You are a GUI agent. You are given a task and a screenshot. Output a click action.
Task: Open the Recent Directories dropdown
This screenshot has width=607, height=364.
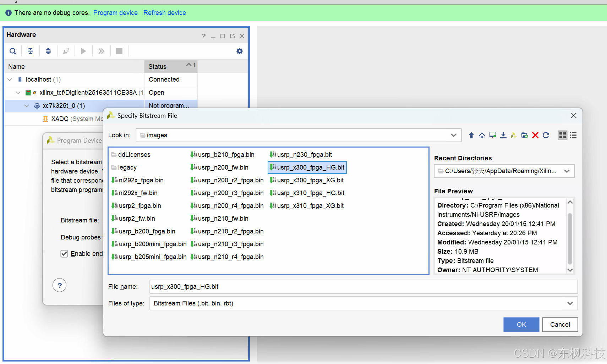click(x=567, y=171)
